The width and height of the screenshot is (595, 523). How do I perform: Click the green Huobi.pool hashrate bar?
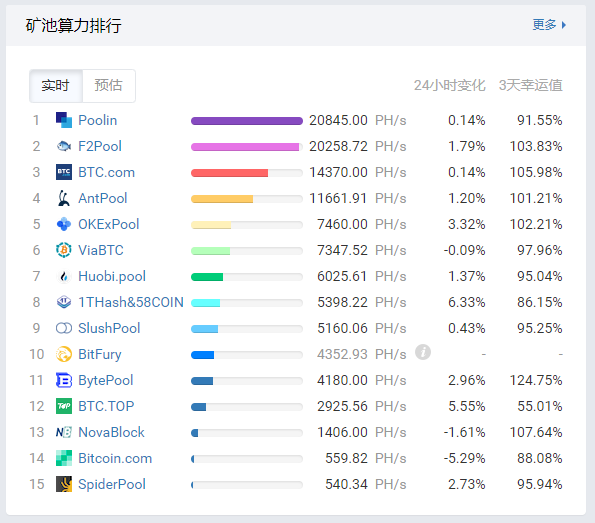pyautogui.click(x=207, y=277)
